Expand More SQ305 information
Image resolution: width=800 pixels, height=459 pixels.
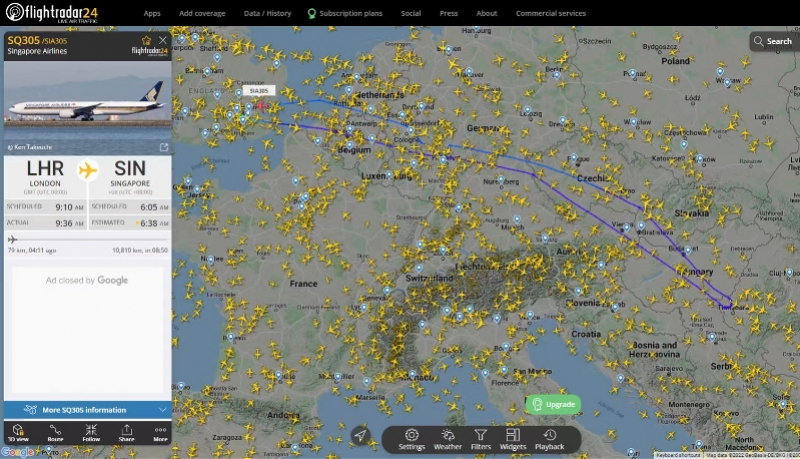tap(88, 410)
